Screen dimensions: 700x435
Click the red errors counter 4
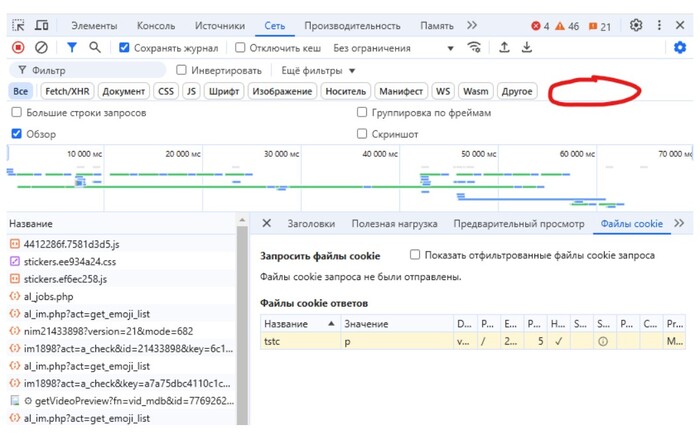(x=540, y=26)
